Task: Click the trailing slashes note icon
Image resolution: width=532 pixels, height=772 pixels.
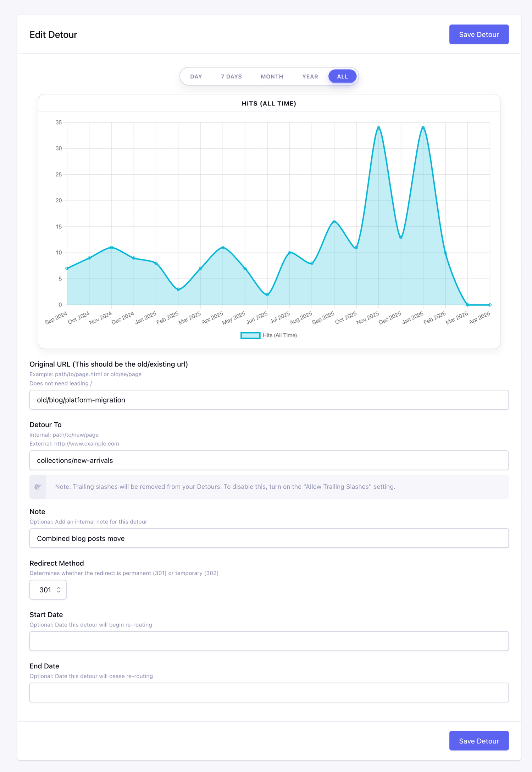Action: [38, 487]
